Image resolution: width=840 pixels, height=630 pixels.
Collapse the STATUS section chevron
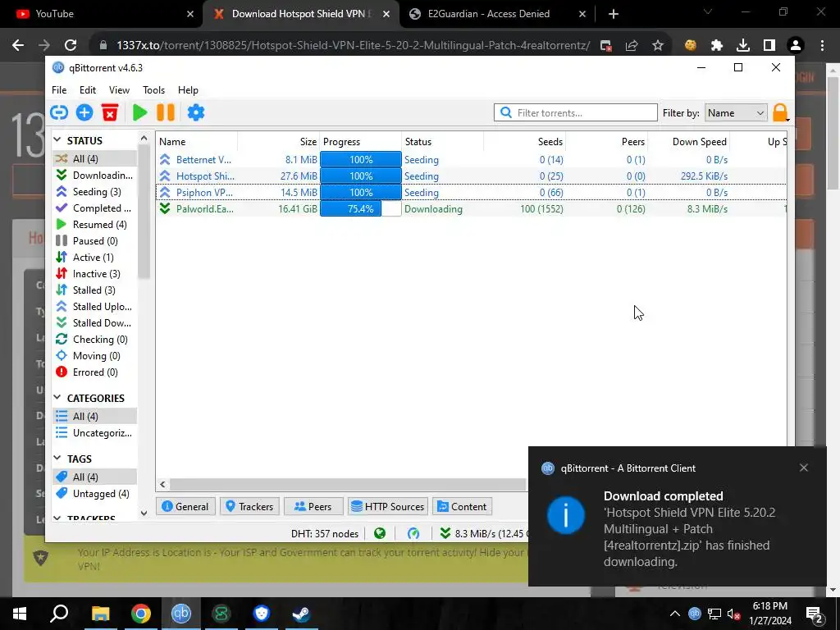tap(57, 140)
